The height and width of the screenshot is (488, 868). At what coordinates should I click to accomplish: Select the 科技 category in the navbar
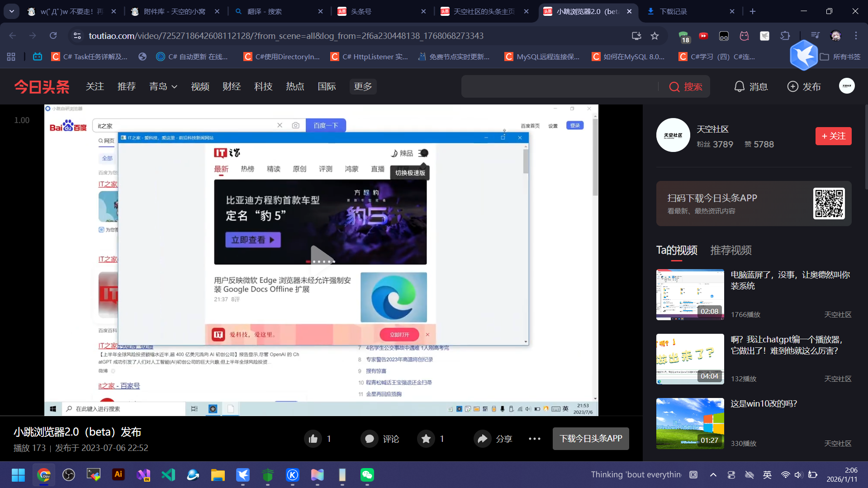pos(263,86)
